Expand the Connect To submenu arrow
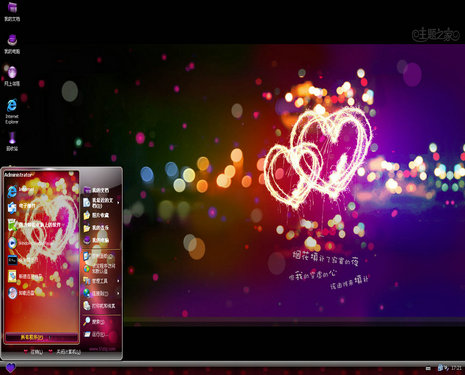 118,293
